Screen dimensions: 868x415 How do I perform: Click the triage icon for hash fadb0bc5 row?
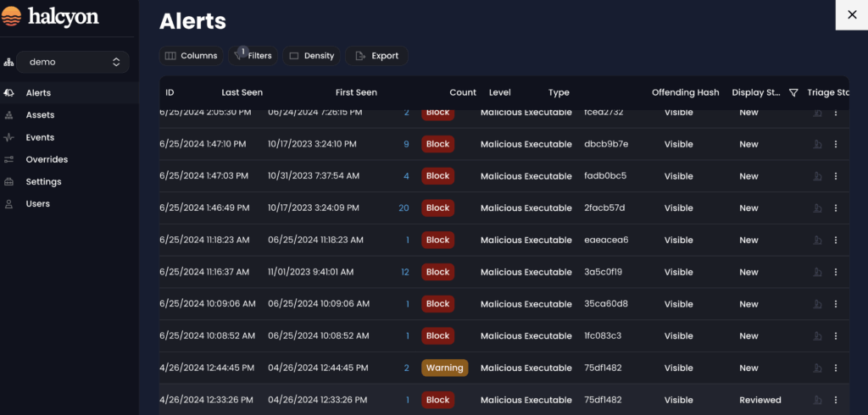point(817,176)
